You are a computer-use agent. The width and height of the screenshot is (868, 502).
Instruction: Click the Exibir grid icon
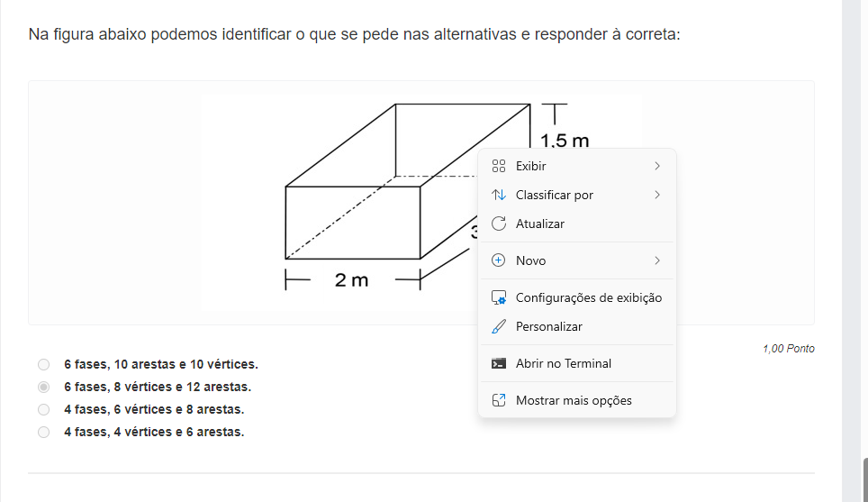coord(499,166)
